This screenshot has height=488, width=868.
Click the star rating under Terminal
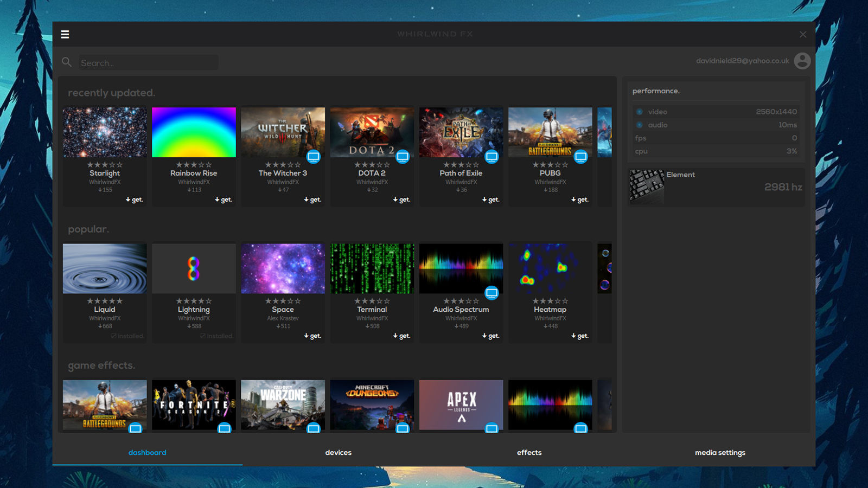[x=372, y=301]
